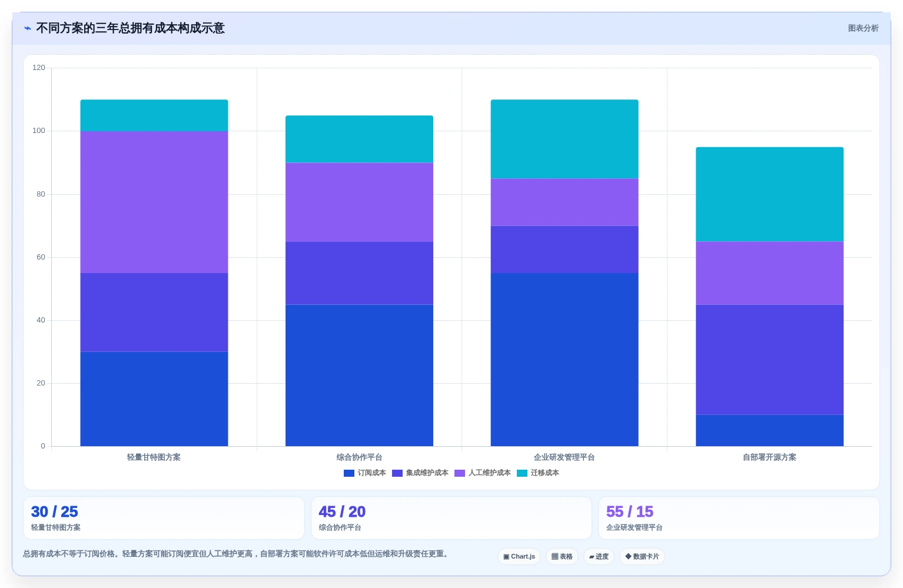Click the 综合协作平台 x-axis label
Viewport: 903px width, 588px height.
click(x=359, y=457)
